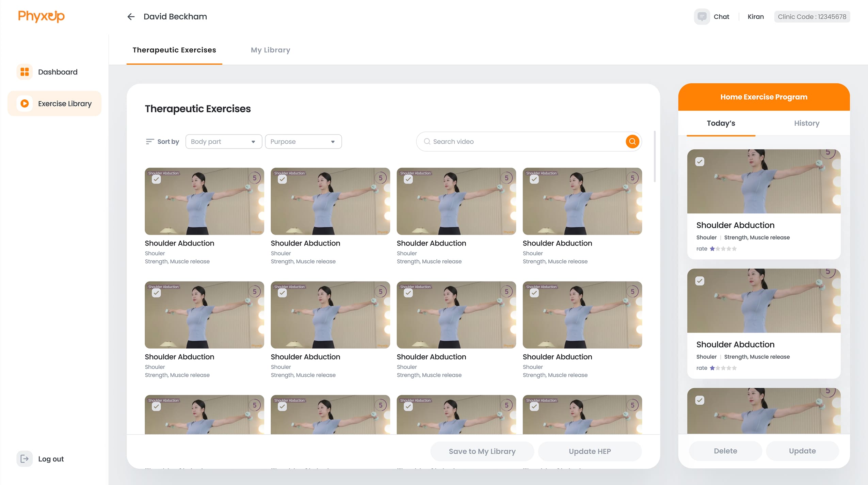Click the Update HEP button
Viewport: 868px width, 485px height.
pyautogui.click(x=590, y=451)
